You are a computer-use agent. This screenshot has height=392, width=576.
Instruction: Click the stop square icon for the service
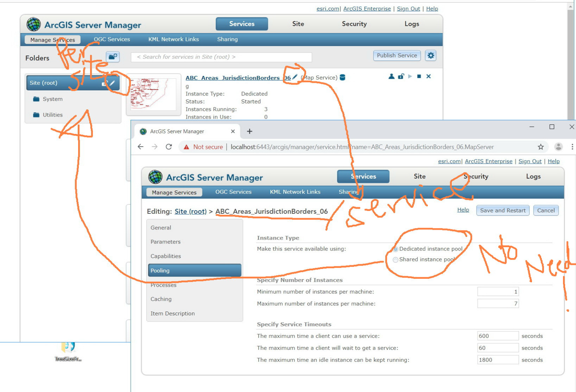pos(419,76)
